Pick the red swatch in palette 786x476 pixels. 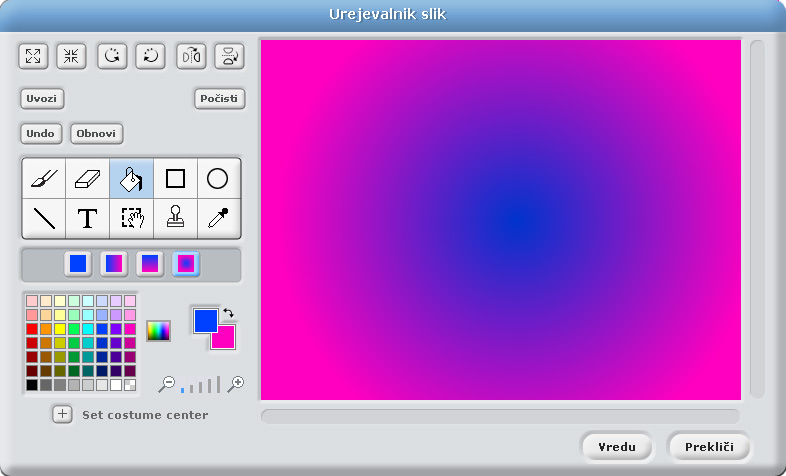pos(33,328)
